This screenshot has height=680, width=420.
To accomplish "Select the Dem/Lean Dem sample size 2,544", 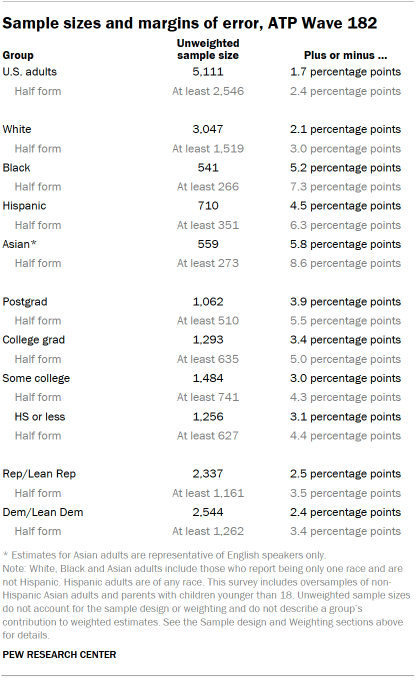I will pyautogui.click(x=208, y=512).
